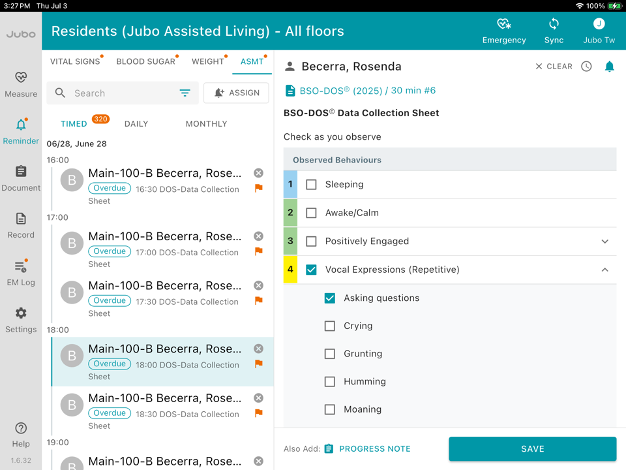Click the 3:27 PM clock in status bar

pos(17,6)
